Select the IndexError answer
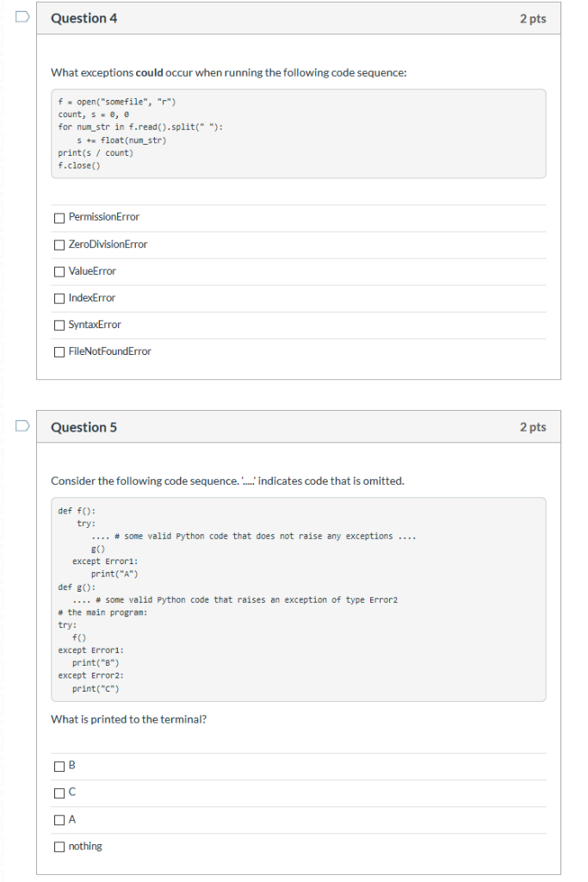 [59, 298]
